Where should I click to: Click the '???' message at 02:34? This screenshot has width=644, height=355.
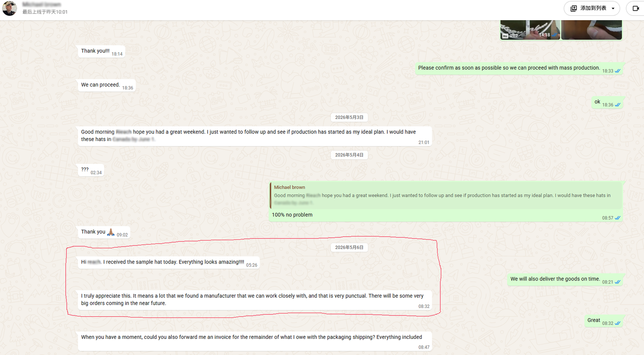(x=91, y=170)
